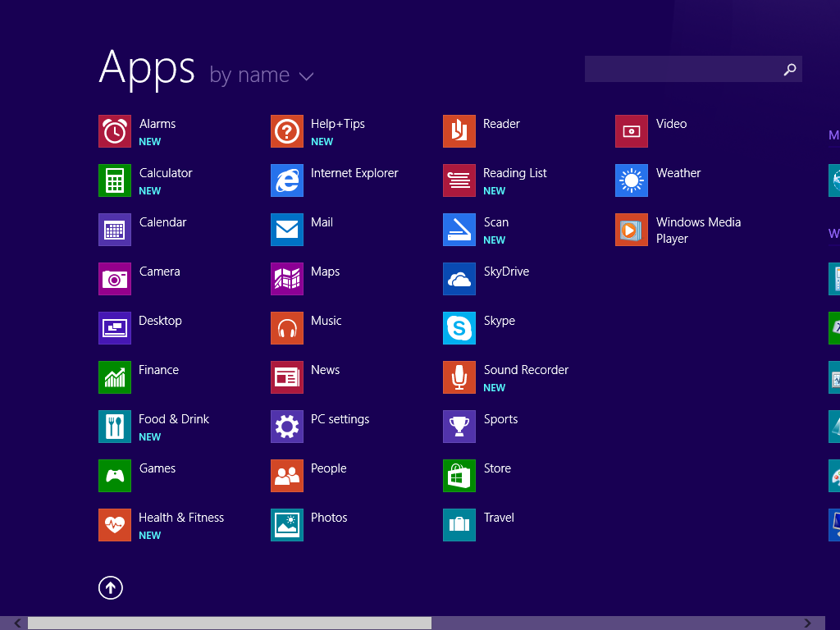This screenshot has height=630, width=840.
Task: Launch the Music app icon
Action: (x=287, y=328)
